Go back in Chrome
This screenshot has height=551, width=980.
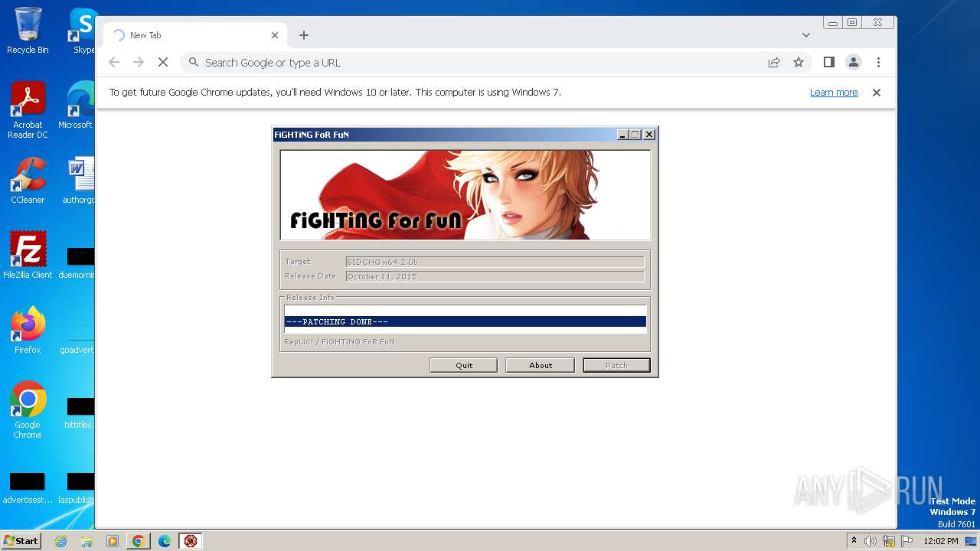[114, 63]
